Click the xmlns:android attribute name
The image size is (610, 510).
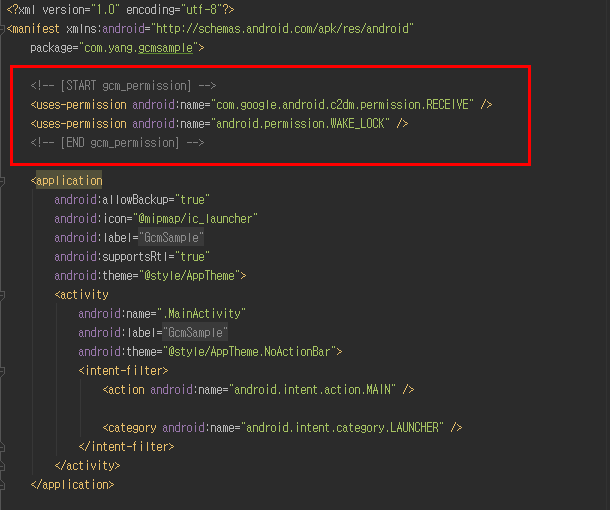pyautogui.click(x=105, y=29)
